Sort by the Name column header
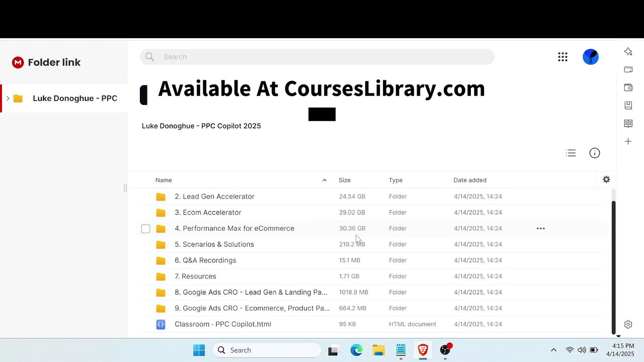644x362 pixels. 164,180
